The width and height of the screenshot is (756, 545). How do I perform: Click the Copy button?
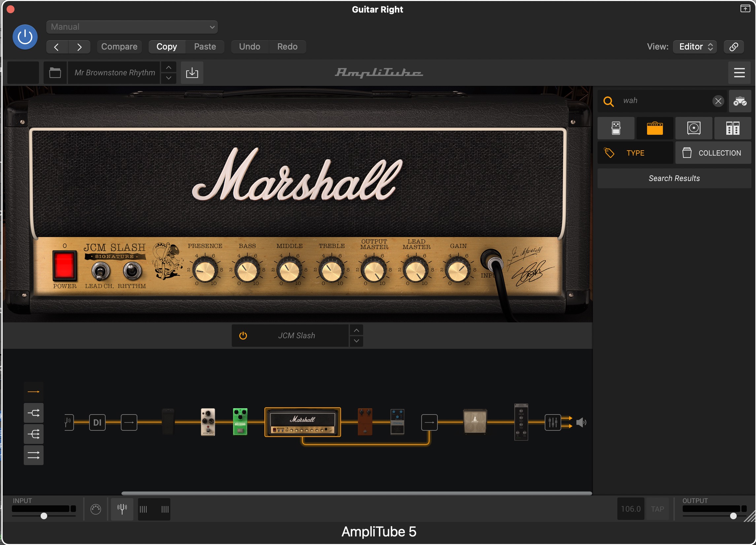167,47
